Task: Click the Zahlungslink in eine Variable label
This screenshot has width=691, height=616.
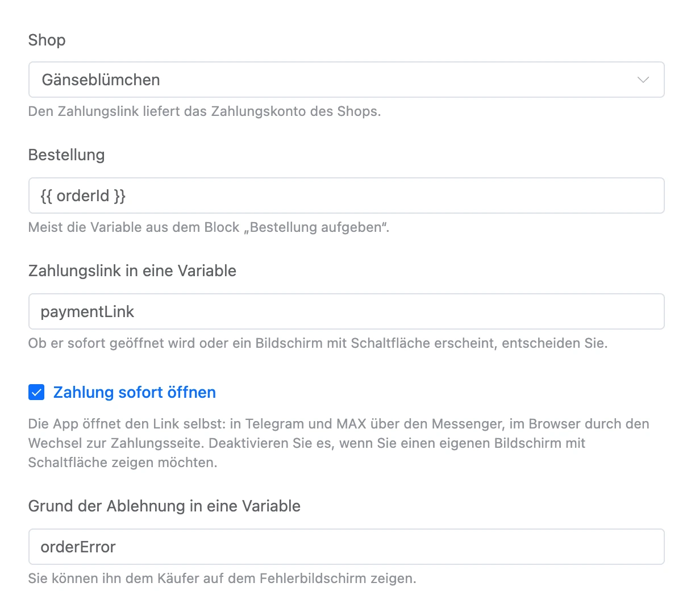Action: click(132, 270)
